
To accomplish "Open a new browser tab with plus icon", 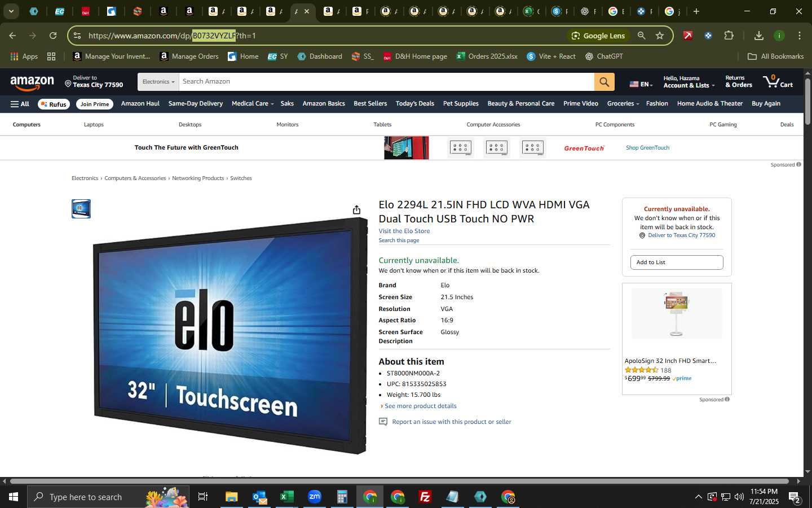I will point(696,11).
